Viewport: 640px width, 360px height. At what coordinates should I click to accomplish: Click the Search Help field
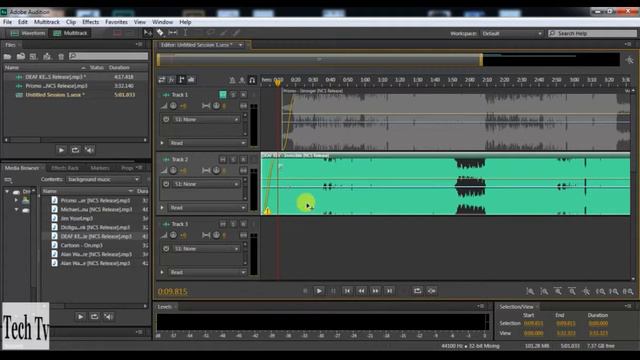pyautogui.click(x=593, y=33)
